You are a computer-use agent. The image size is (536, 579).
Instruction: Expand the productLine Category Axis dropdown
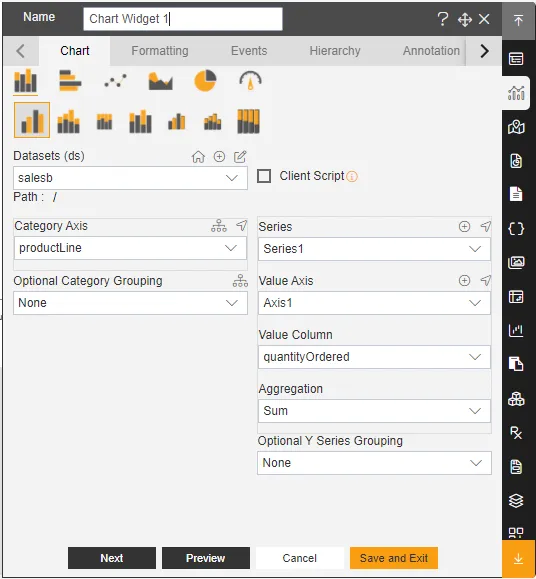click(130, 248)
